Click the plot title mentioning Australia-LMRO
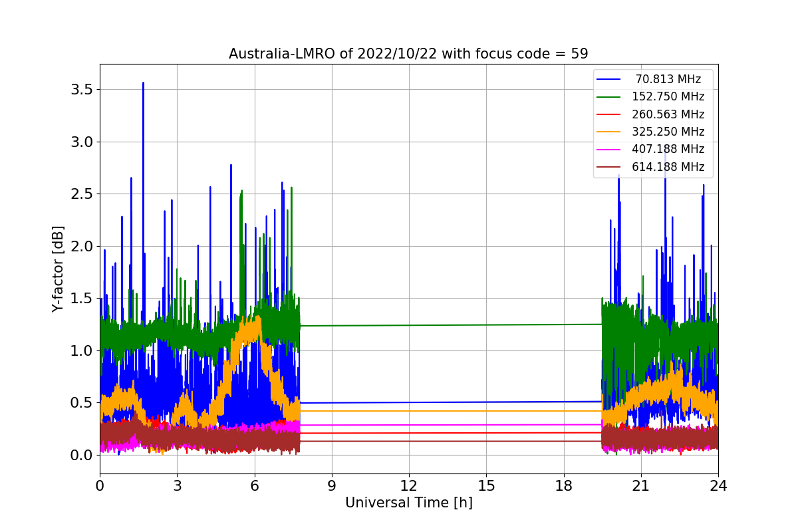 tap(408, 54)
